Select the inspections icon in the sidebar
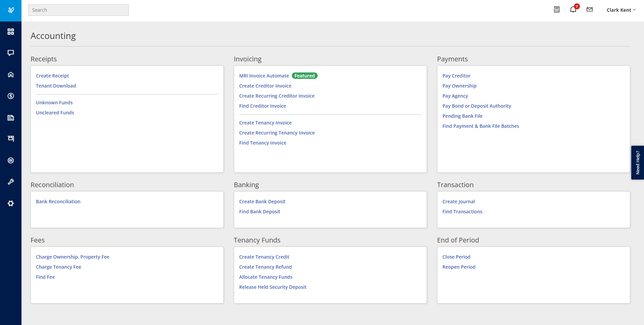This screenshot has width=644, height=325. [11, 139]
